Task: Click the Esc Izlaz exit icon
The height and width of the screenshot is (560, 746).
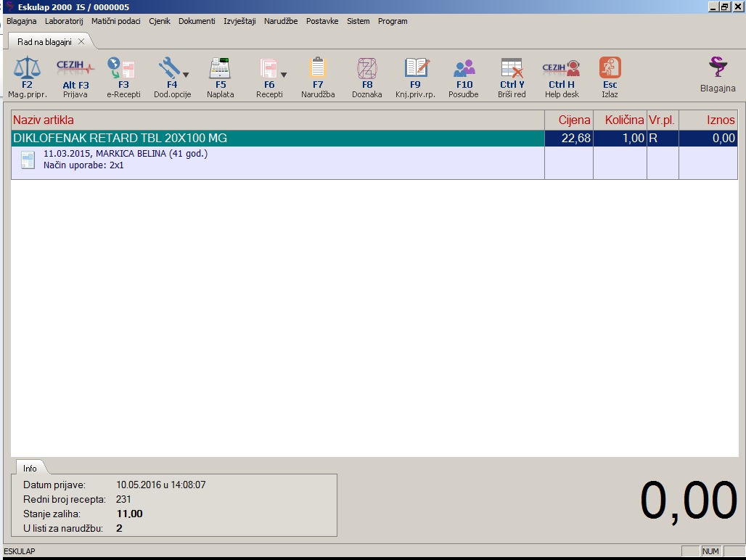Action: click(x=610, y=67)
